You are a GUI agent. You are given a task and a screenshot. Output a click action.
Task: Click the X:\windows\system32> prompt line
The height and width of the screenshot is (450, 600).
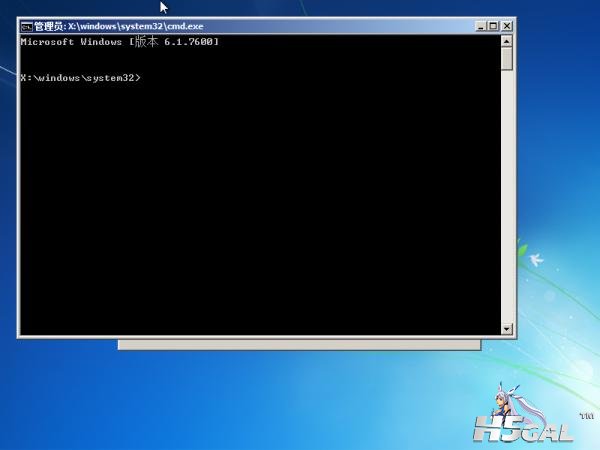(81, 78)
